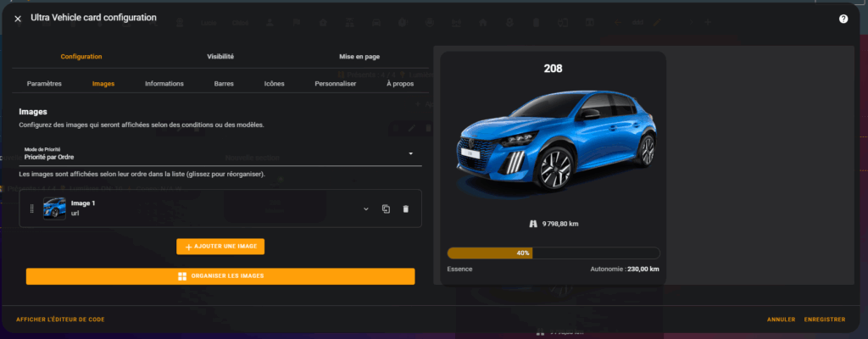This screenshot has width=868, height=339.
Task: Select the Icônes sub-tab
Action: click(275, 84)
